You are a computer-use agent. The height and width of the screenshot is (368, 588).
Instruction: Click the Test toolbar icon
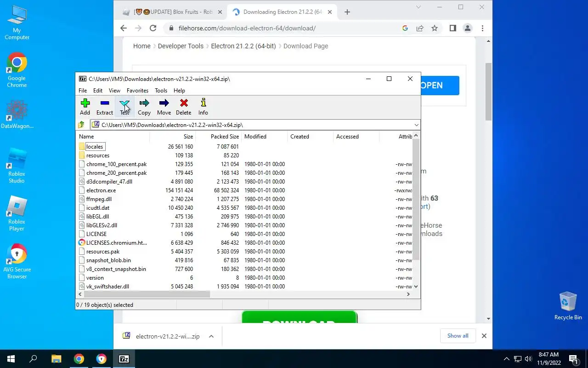tap(124, 103)
